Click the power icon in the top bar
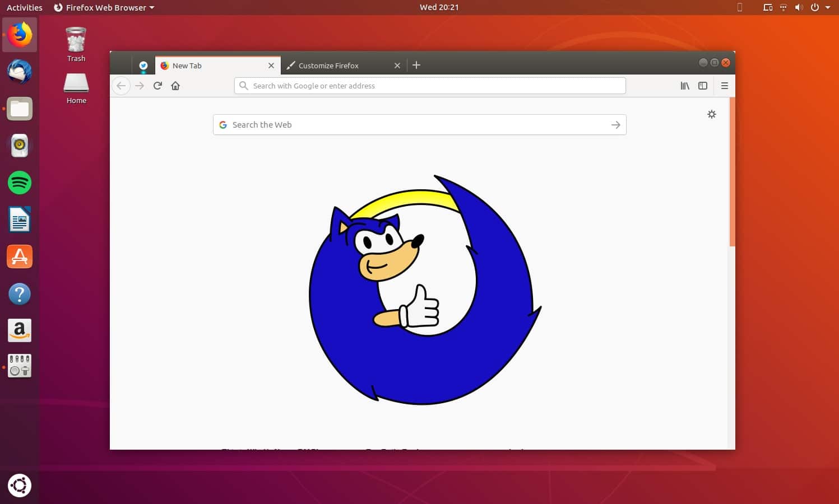The image size is (839, 504). pos(815,7)
